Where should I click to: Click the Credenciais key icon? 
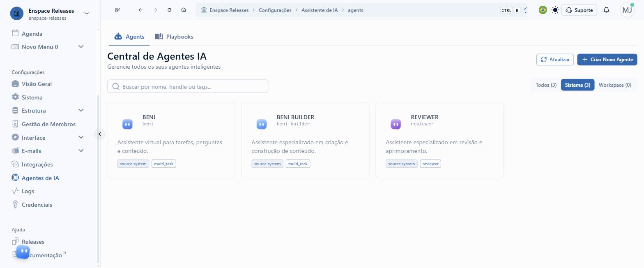point(15,204)
